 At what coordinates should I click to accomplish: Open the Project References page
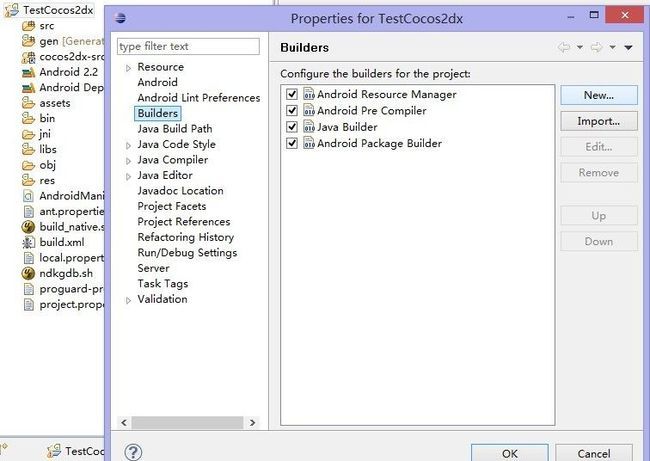click(x=184, y=222)
